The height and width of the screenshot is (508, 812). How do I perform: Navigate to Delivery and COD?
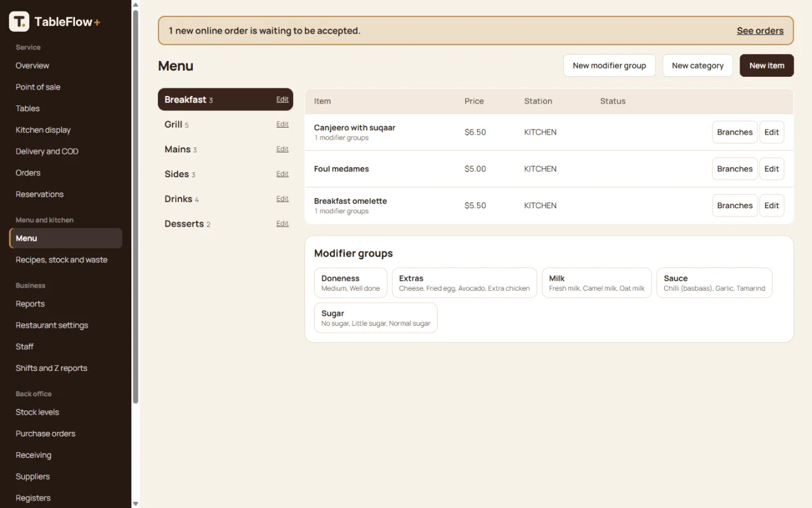click(x=65, y=152)
